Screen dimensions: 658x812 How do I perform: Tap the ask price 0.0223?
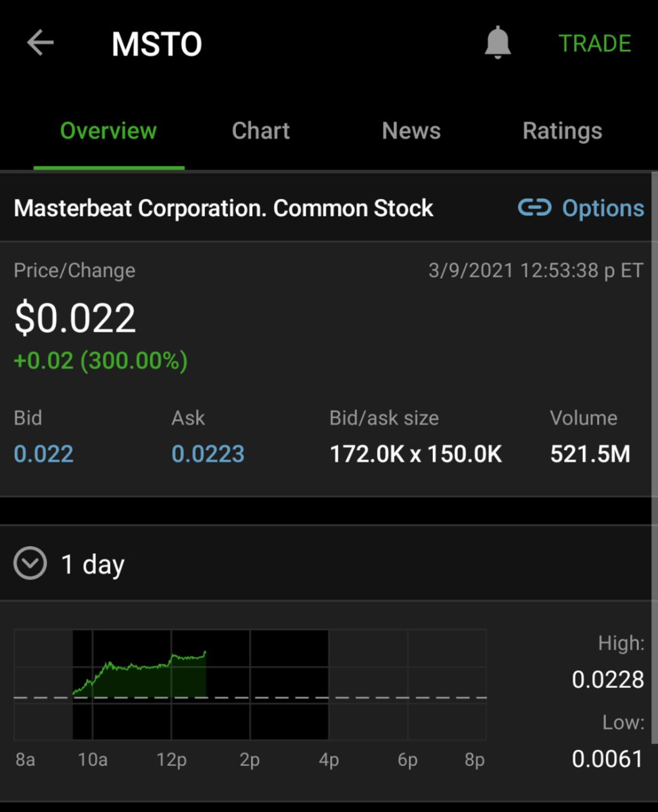click(208, 454)
